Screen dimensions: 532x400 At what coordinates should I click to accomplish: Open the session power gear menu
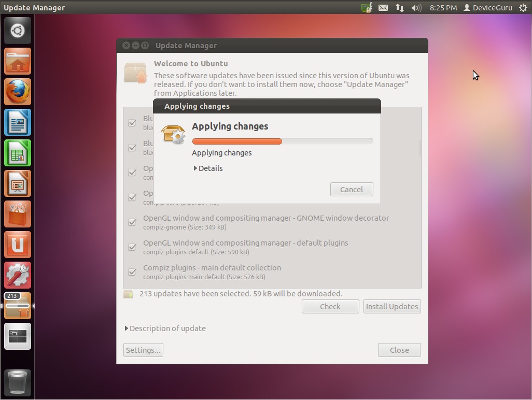[523, 7]
